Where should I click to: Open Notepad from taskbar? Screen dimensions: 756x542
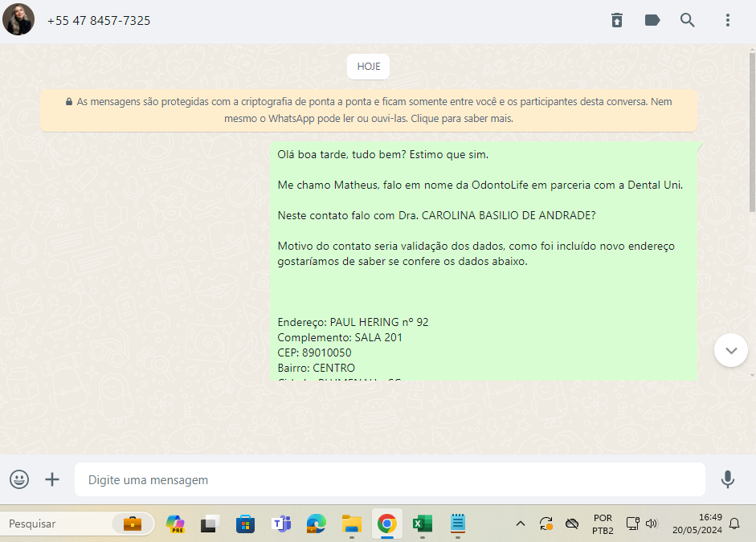click(x=458, y=524)
